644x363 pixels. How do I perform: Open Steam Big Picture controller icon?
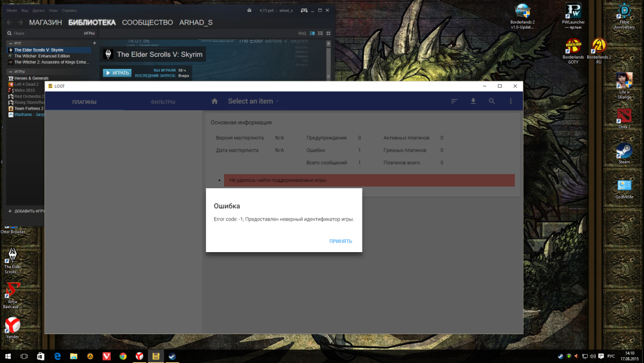[x=304, y=10]
